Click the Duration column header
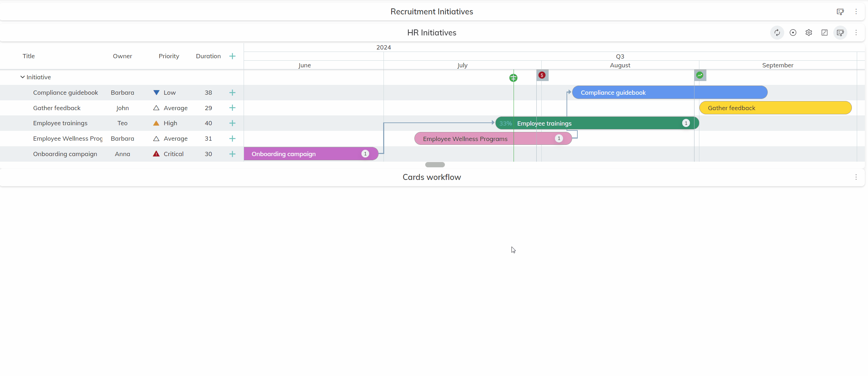 point(208,56)
